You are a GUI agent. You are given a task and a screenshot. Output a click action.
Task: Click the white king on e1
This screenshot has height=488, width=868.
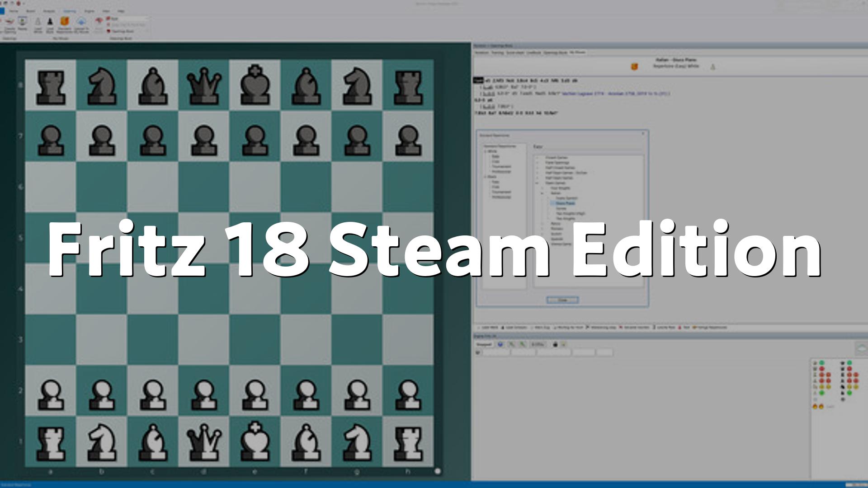click(255, 441)
